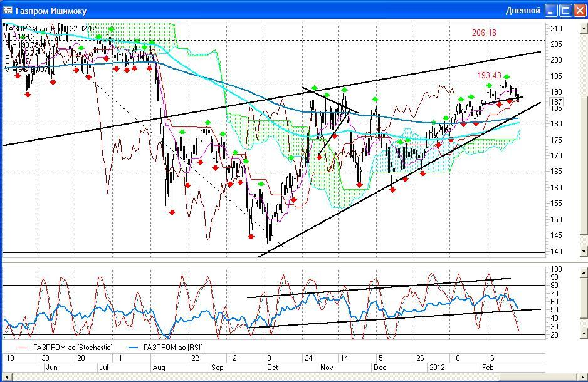Image resolution: width=588 pixels, height=382 pixels.
Task: Click the Dec month label on time axis
Action: coord(380,368)
